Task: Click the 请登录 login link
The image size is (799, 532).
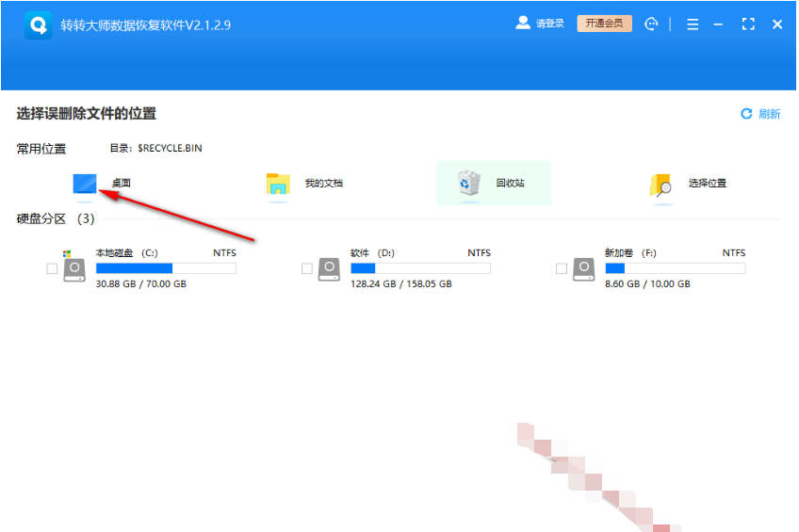Action: [x=550, y=24]
